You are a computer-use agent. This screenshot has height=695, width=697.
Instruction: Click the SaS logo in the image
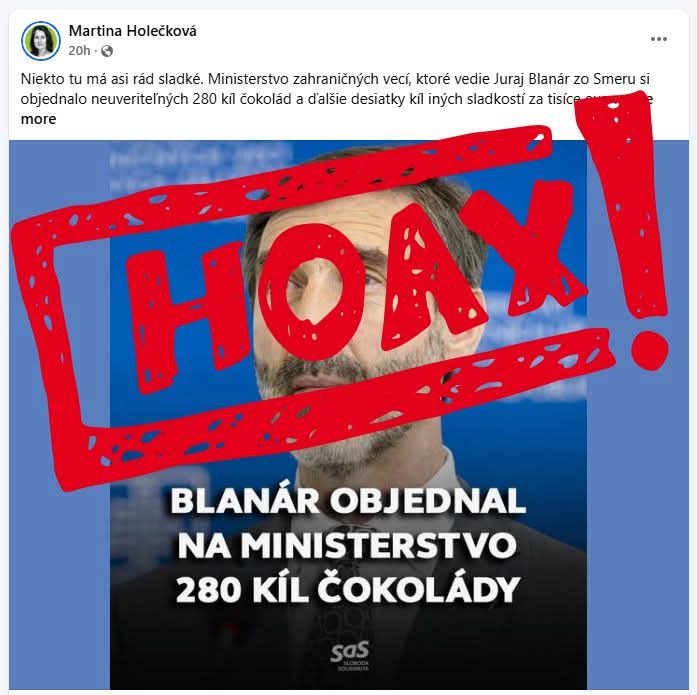click(349, 655)
